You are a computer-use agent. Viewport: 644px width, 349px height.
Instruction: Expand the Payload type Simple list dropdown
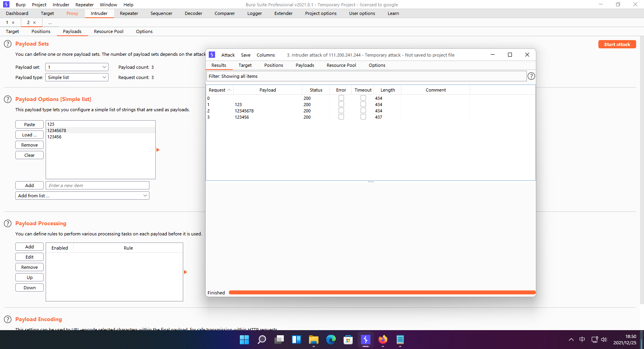[x=77, y=77]
